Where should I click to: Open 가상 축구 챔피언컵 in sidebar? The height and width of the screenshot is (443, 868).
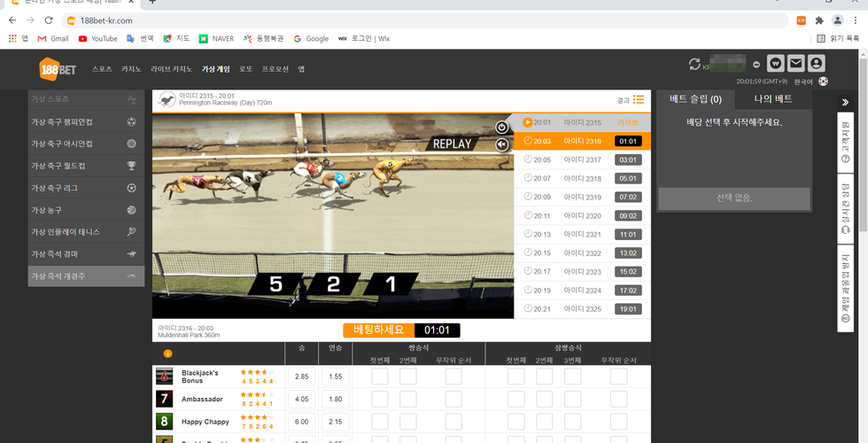point(86,122)
